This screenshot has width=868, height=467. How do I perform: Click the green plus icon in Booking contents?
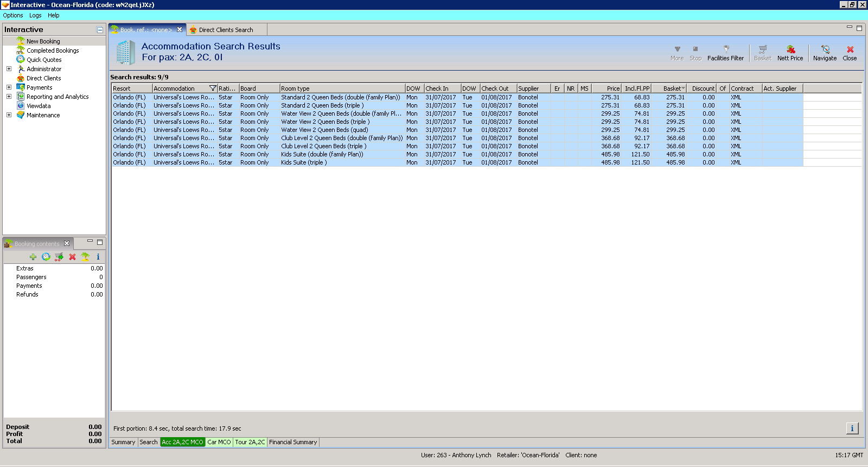click(x=33, y=257)
